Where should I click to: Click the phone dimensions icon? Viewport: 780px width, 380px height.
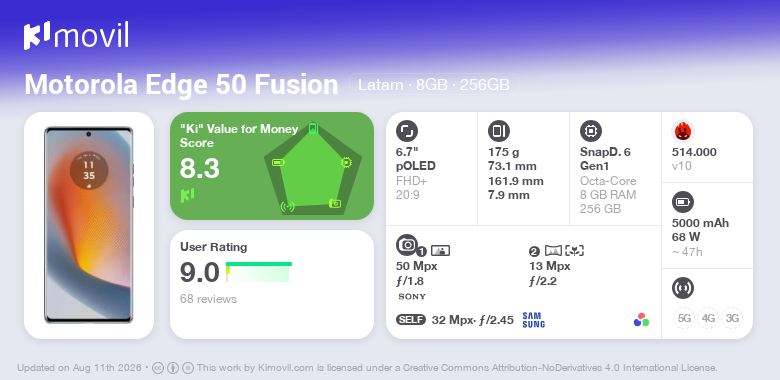498,131
